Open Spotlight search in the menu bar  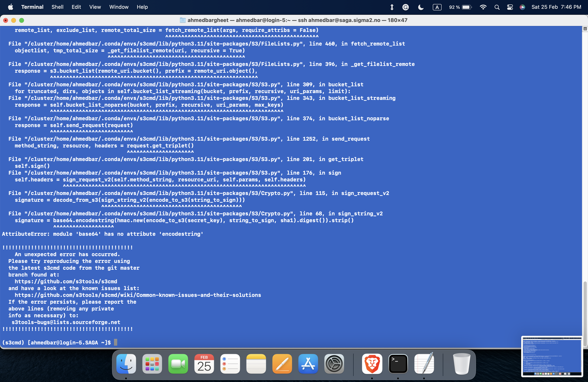[497, 7]
